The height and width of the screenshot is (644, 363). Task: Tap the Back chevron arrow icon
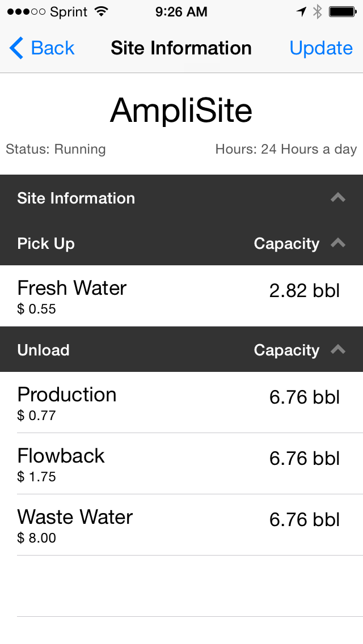pyautogui.click(x=16, y=48)
